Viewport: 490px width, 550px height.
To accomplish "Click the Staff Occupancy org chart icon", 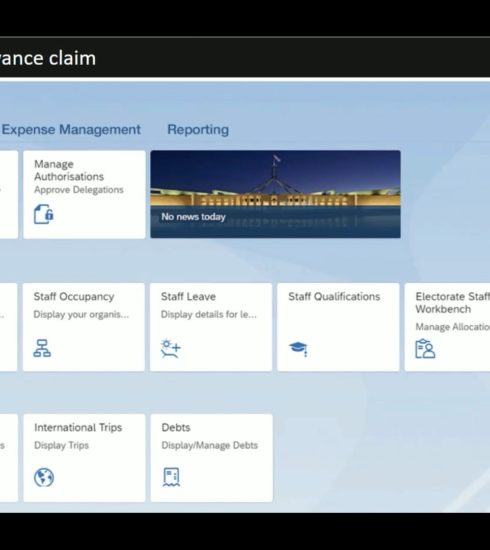I will coord(42,348).
